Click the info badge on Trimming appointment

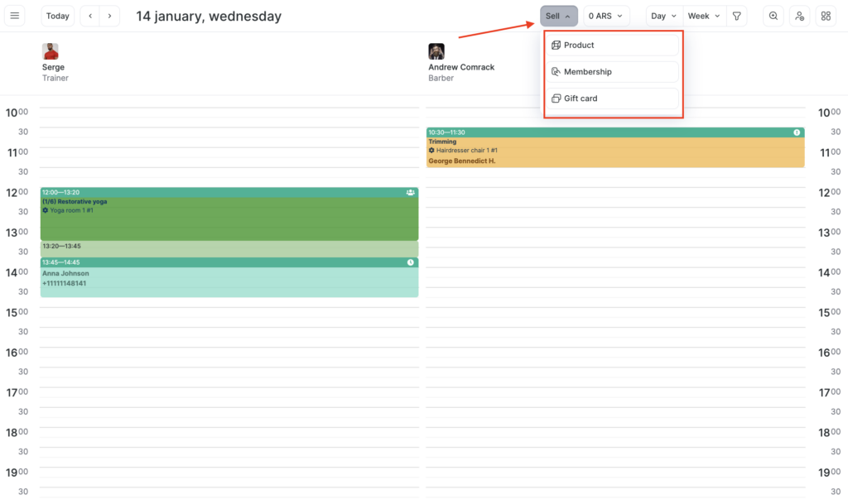[797, 132]
